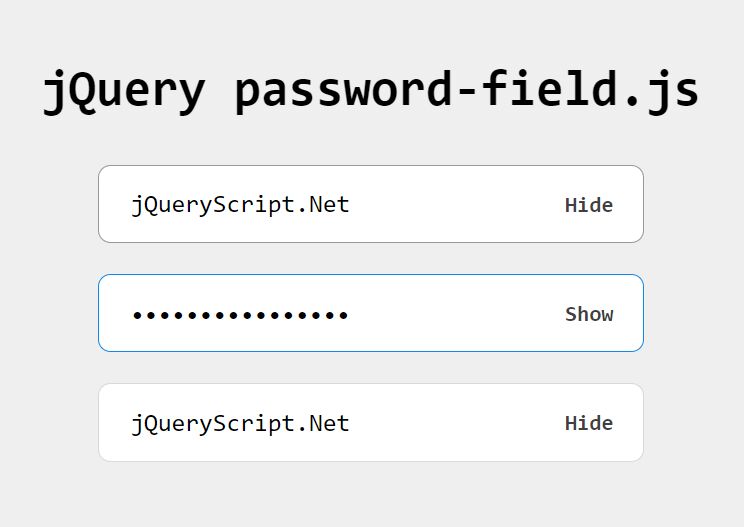
Task: Click blank space left of bottom Hide toggle
Action: pyautogui.click(x=456, y=424)
